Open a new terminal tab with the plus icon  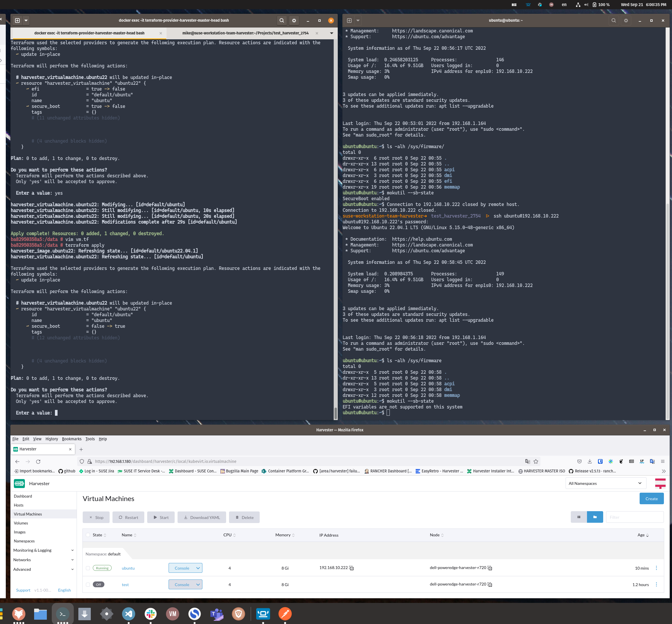[16, 20]
